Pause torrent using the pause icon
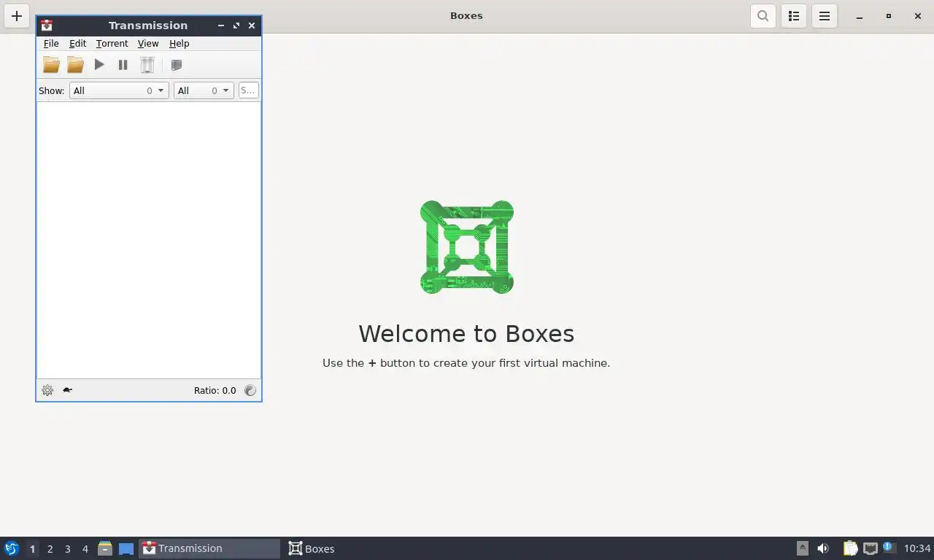 click(x=123, y=65)
